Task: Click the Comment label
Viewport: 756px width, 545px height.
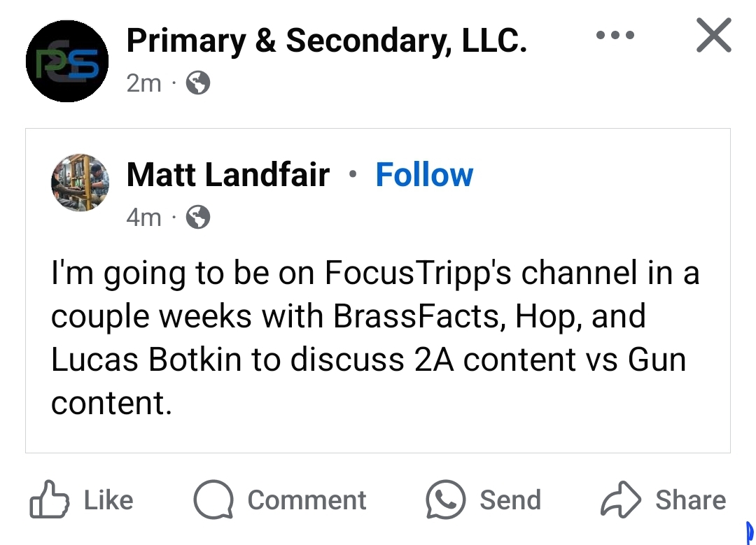Action: tap(307, 500)
